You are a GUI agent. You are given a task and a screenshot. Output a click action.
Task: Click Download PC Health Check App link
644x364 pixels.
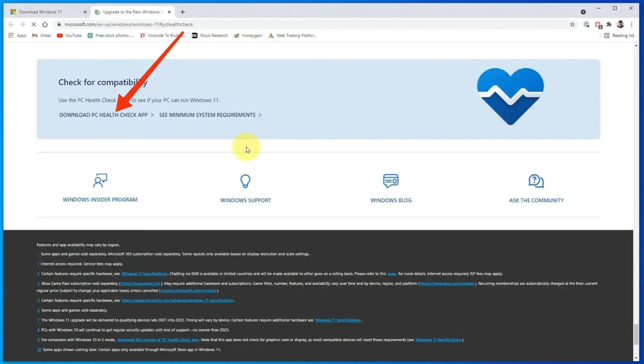click(x=106, y=115)
